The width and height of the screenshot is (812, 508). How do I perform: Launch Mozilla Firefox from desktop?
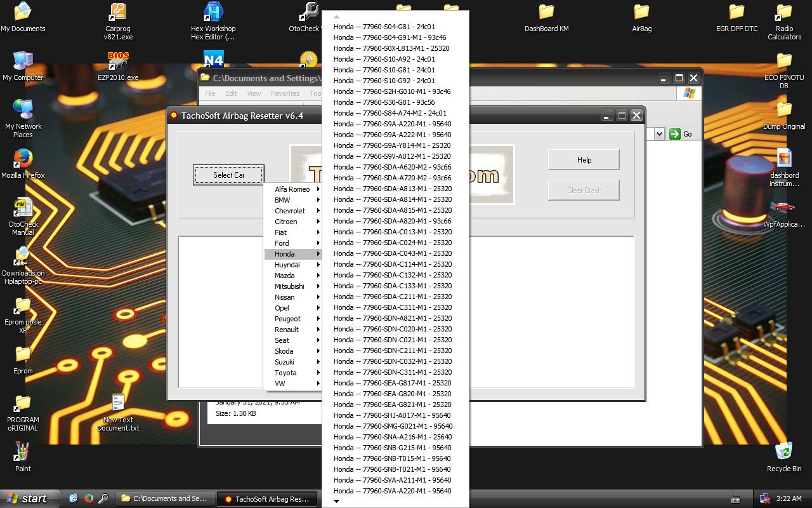(23, 159)
